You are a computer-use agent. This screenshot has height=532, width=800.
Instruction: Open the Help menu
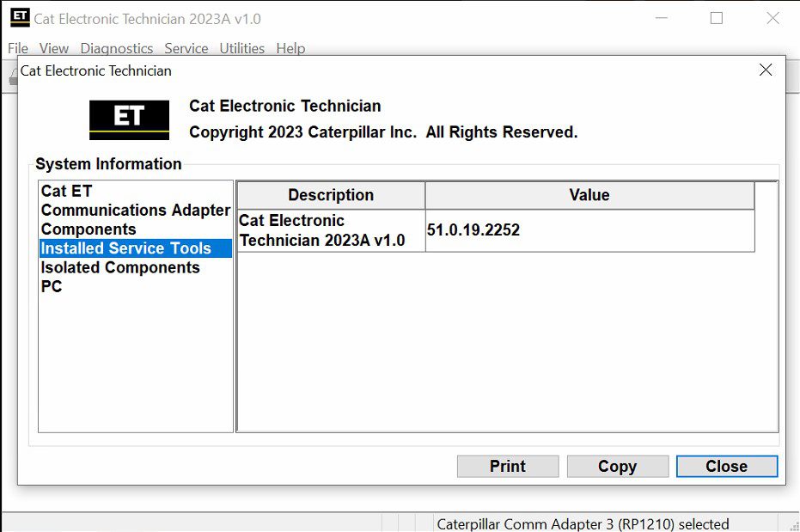290,48
